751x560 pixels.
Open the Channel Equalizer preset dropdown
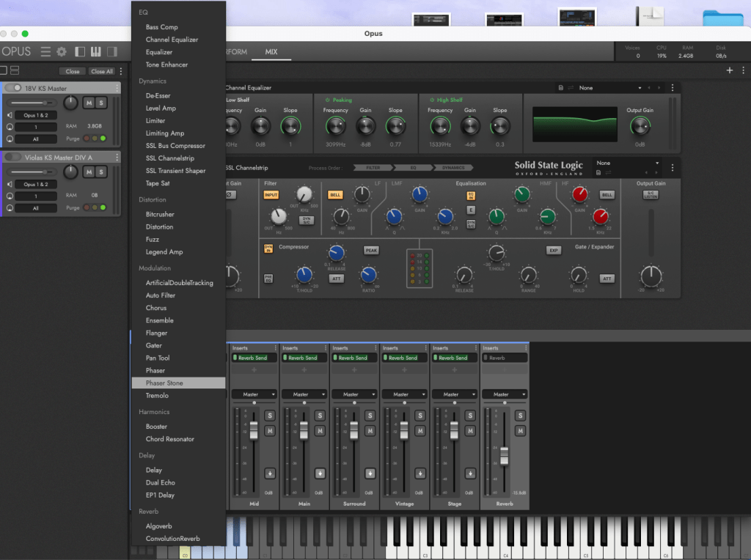click(x=609, y=88)
